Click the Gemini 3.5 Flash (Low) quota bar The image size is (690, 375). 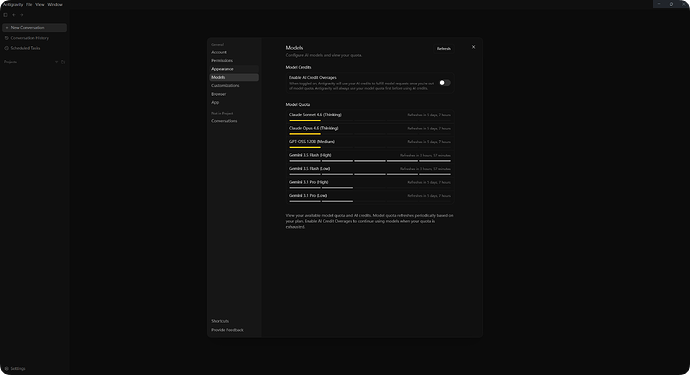pos(370,174)
